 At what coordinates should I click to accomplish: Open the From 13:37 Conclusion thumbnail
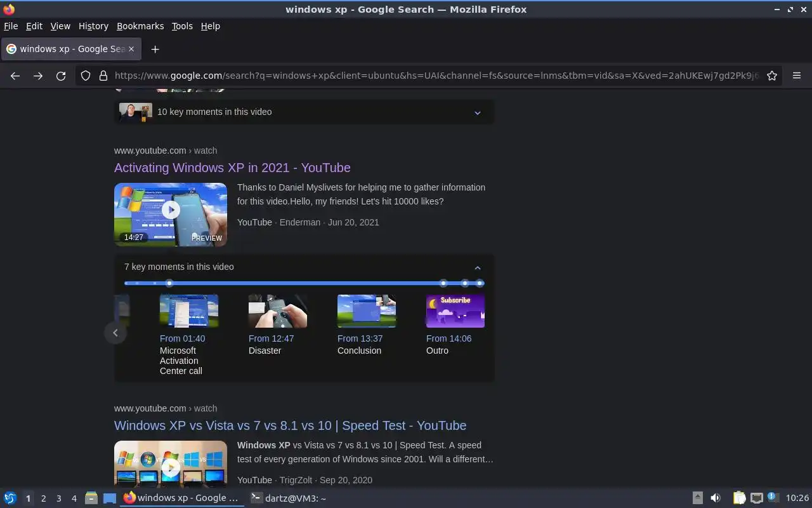pyautogui.click(x=367, y=311)
